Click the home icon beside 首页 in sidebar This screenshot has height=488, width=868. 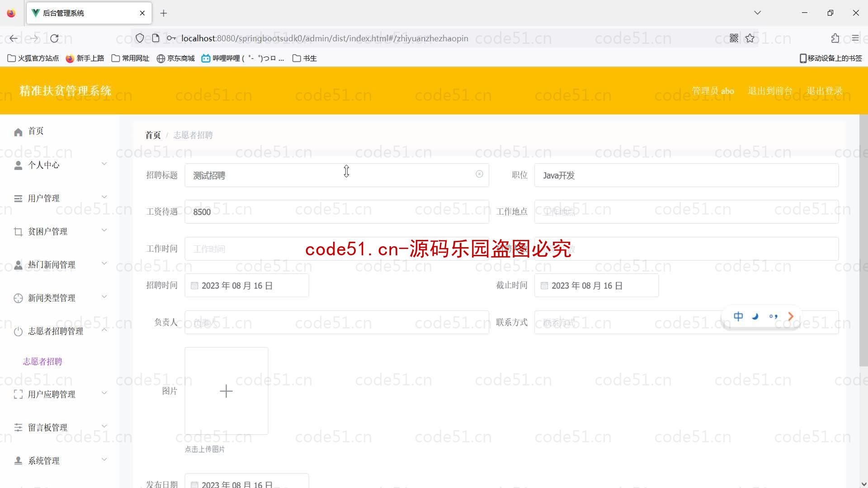click(x=18, y=132)
